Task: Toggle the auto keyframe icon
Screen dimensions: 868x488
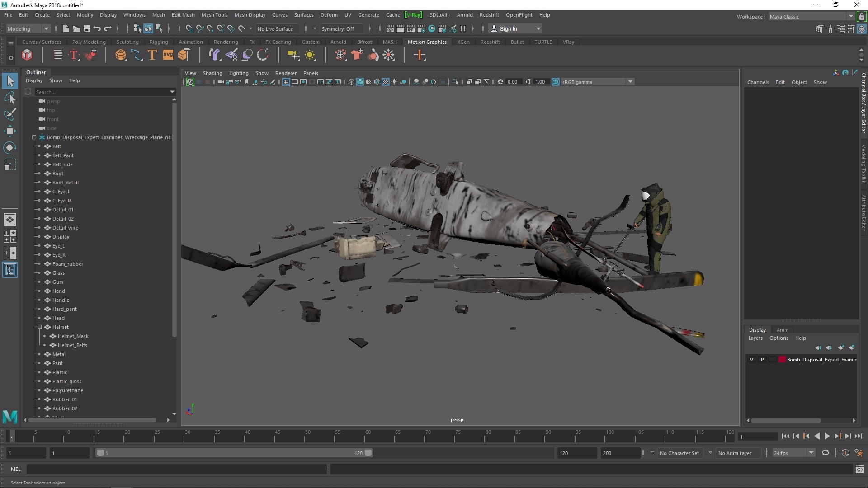Action: (845, 453)
